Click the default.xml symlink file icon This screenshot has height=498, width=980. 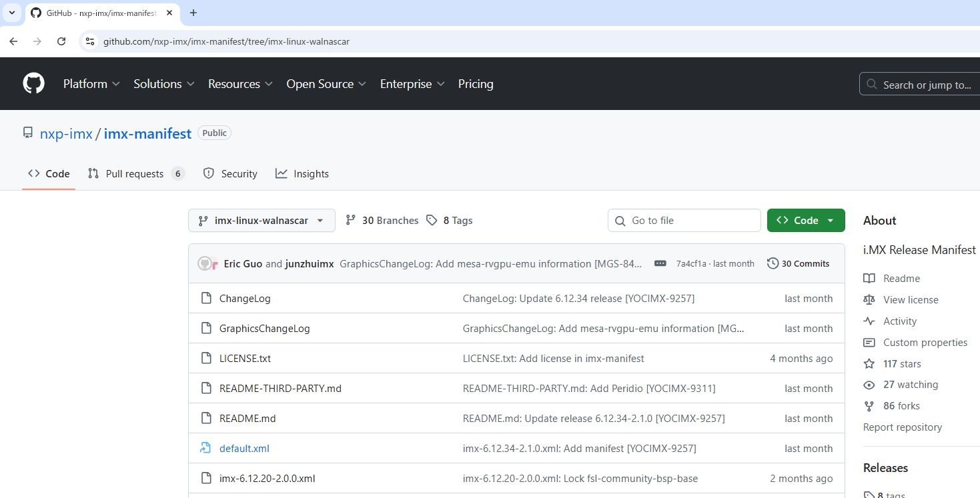206,448
